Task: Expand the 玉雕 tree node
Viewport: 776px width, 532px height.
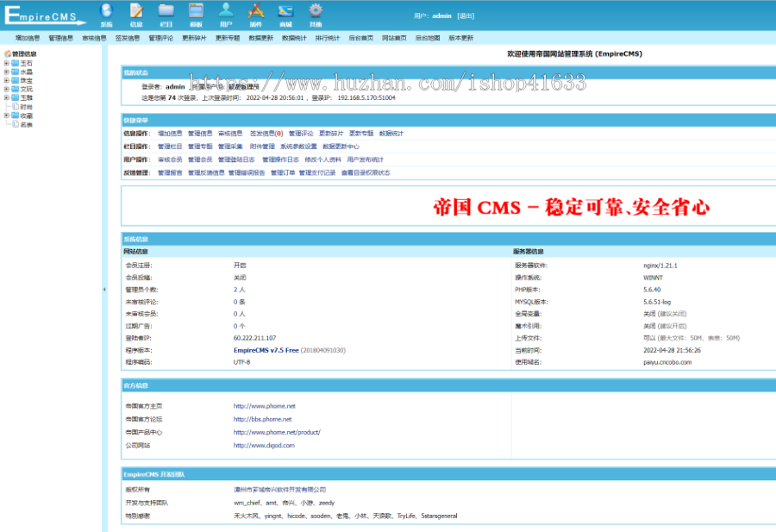Action: (x=6, y=97)
